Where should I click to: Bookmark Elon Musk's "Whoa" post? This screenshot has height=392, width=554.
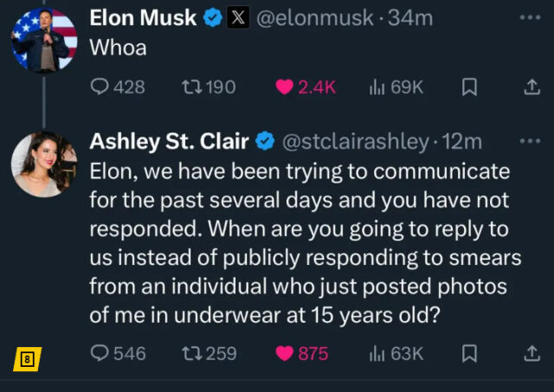point(468,87)
